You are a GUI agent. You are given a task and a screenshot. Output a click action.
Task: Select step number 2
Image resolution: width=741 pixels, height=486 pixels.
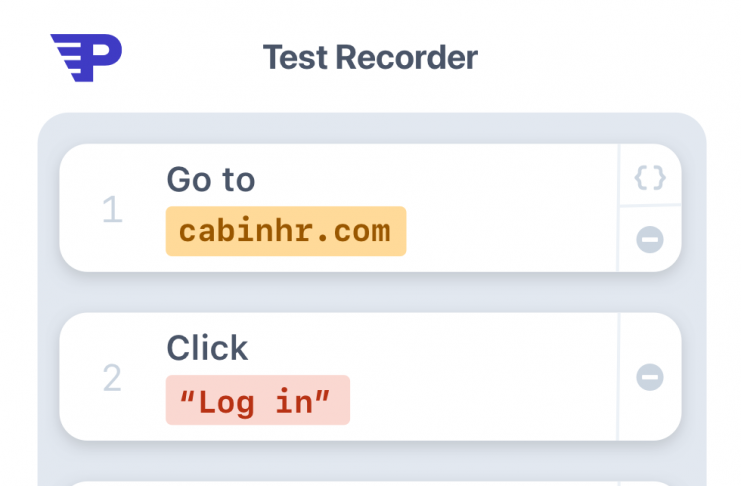112,378
